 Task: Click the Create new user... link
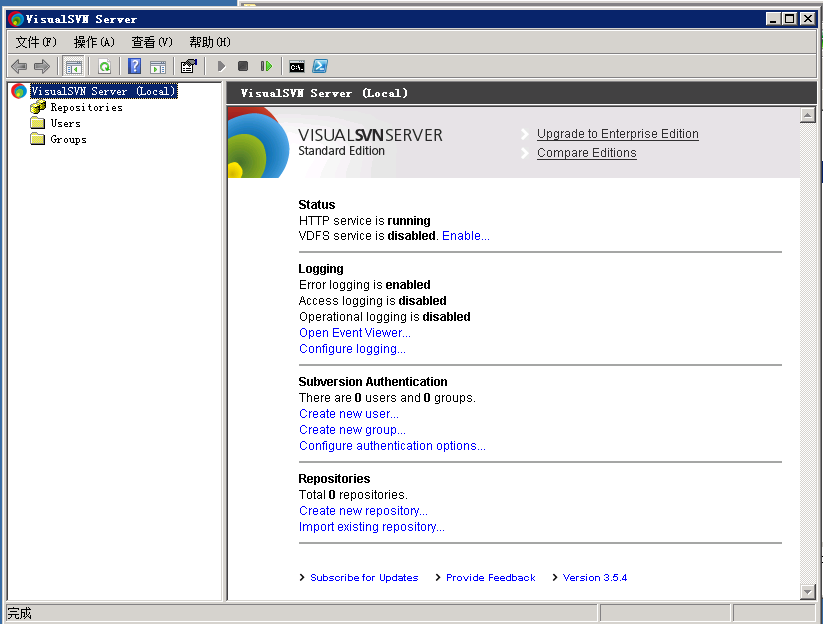pos(348,414)
